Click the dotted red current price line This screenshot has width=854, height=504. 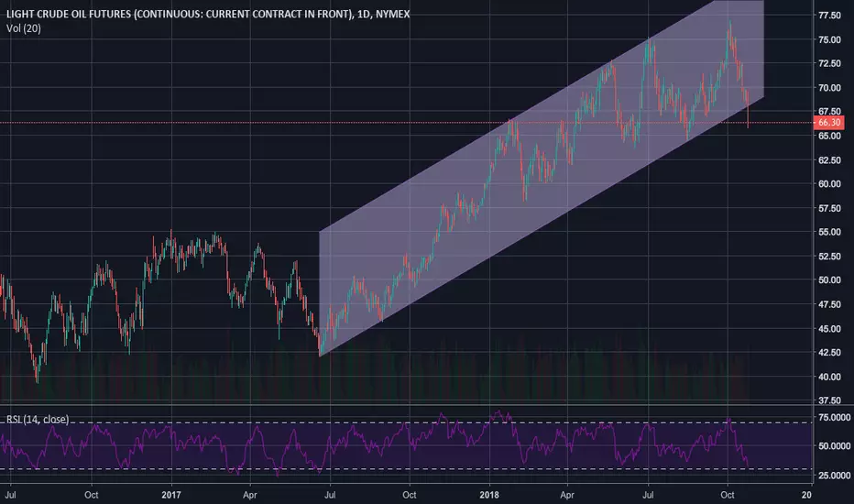[406, 123]
